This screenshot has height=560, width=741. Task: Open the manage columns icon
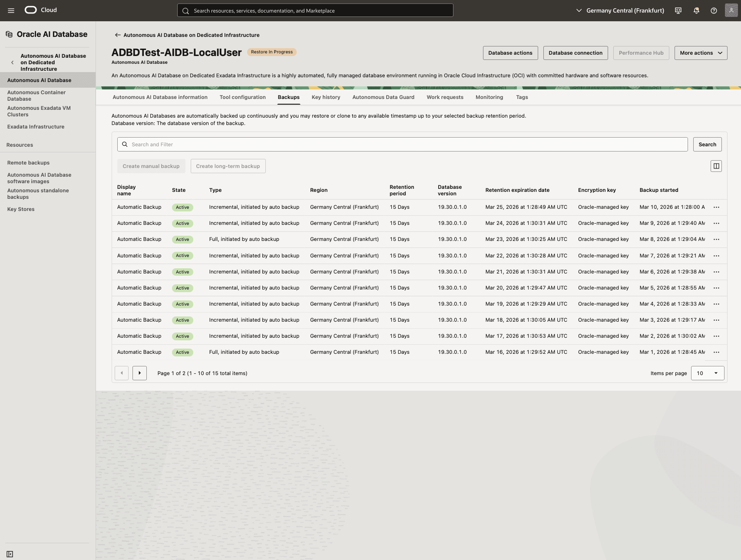716,166
